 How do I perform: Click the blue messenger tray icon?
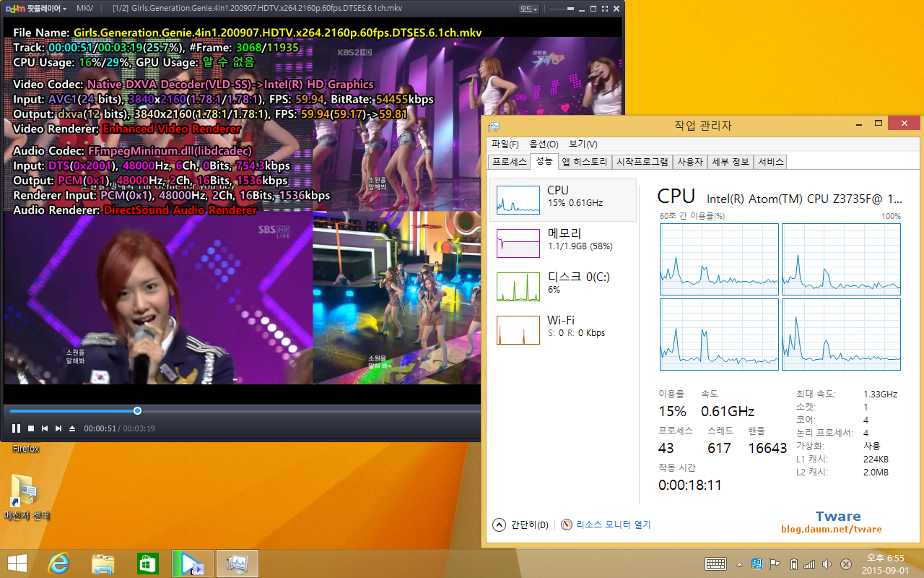tap(757, 564)
